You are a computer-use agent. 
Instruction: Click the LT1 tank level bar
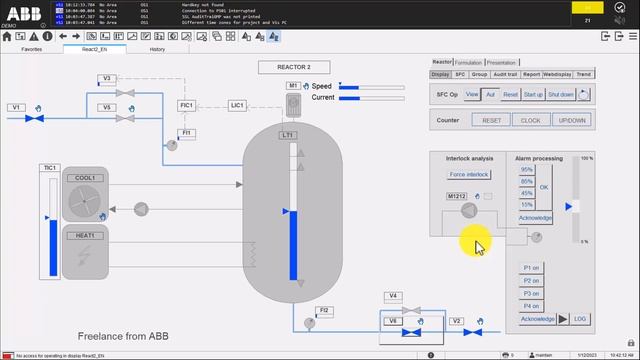293,211
